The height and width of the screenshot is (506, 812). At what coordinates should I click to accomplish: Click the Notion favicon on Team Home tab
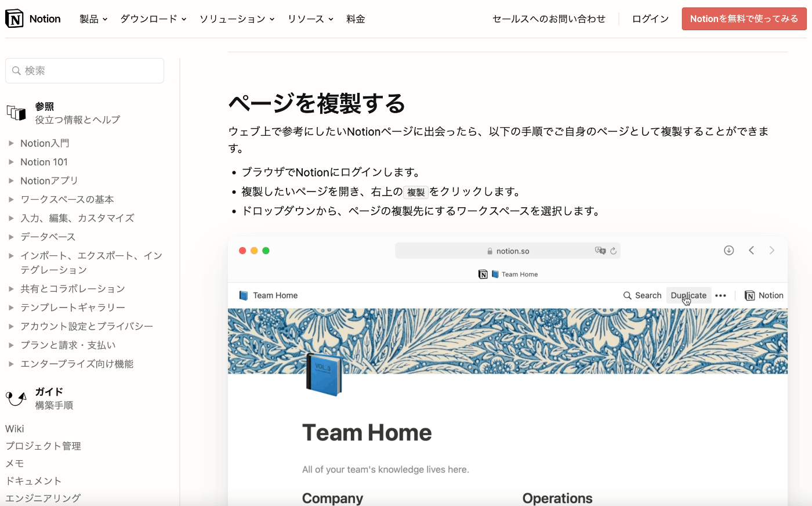[483, 274]
